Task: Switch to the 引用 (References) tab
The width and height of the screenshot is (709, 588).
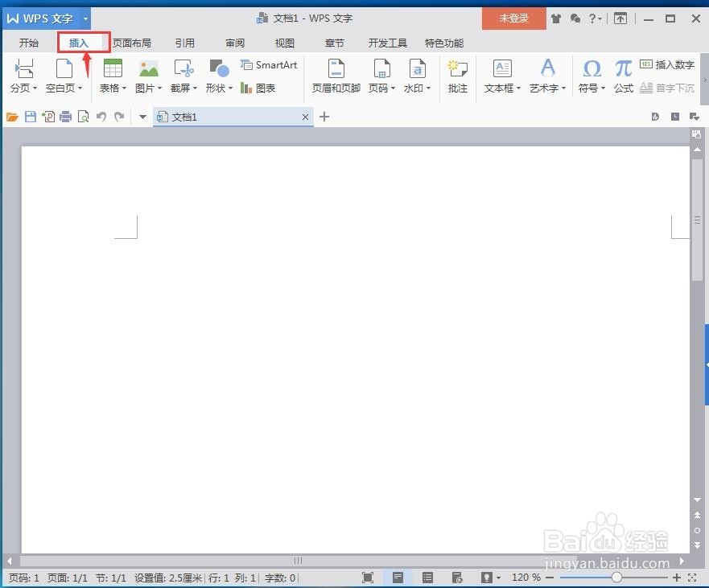Action: (x=185, y=43)
